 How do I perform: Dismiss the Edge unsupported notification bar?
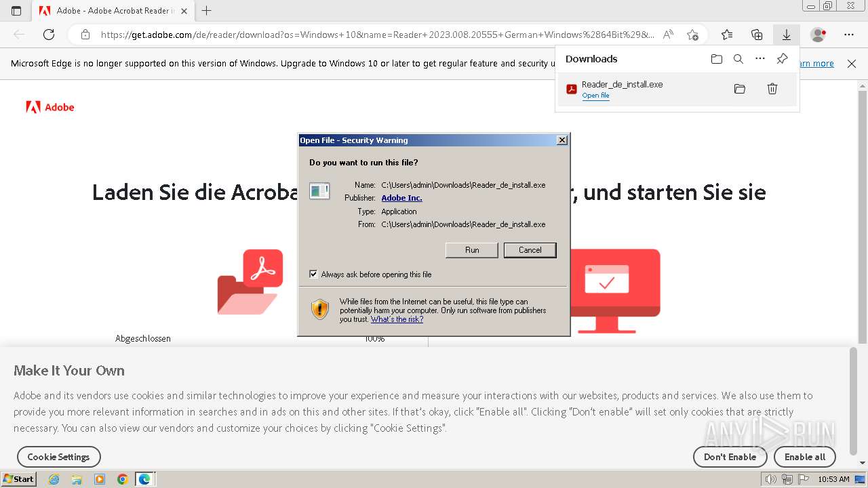852,64
